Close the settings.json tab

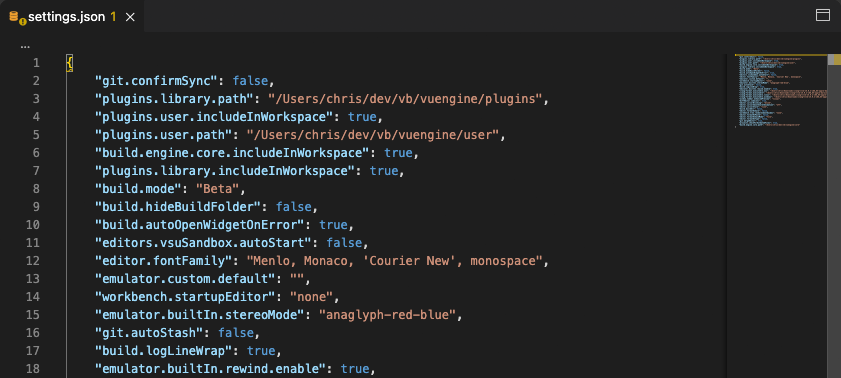pyautogui.click(x=130, y=17)
